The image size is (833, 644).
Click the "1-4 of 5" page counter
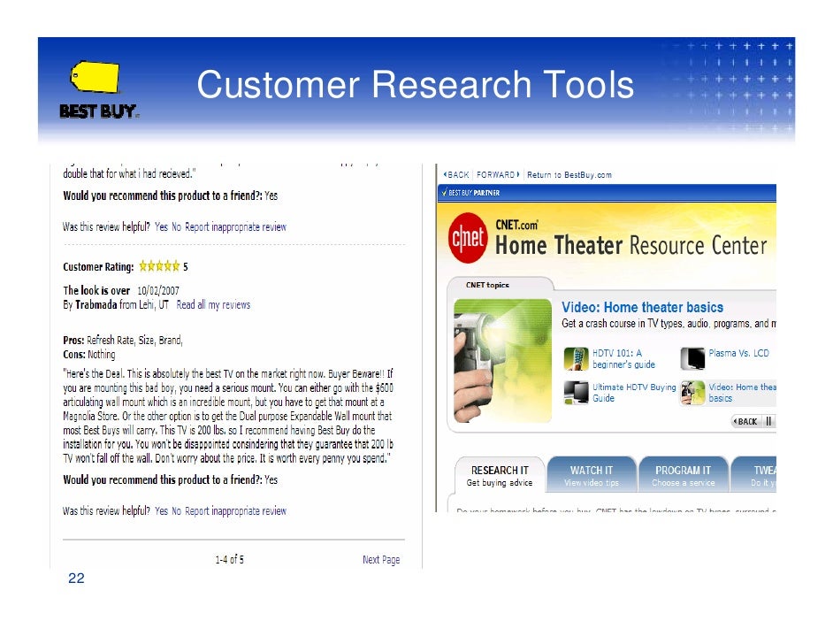[230, 559]
